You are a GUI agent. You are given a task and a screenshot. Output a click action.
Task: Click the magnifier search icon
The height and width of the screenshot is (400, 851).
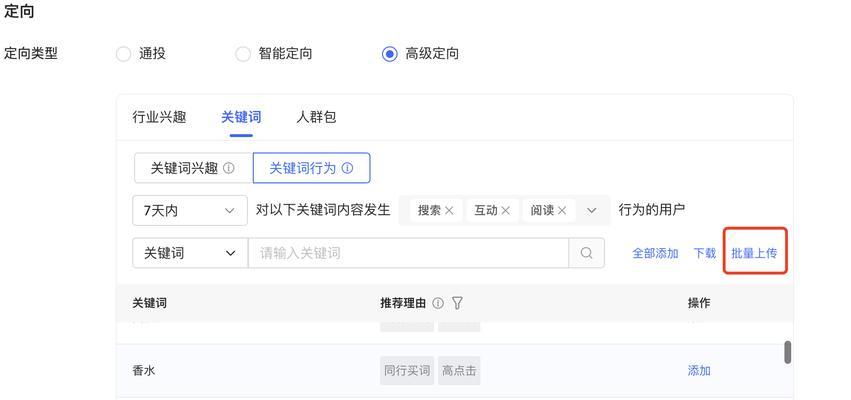pos(586,253)
